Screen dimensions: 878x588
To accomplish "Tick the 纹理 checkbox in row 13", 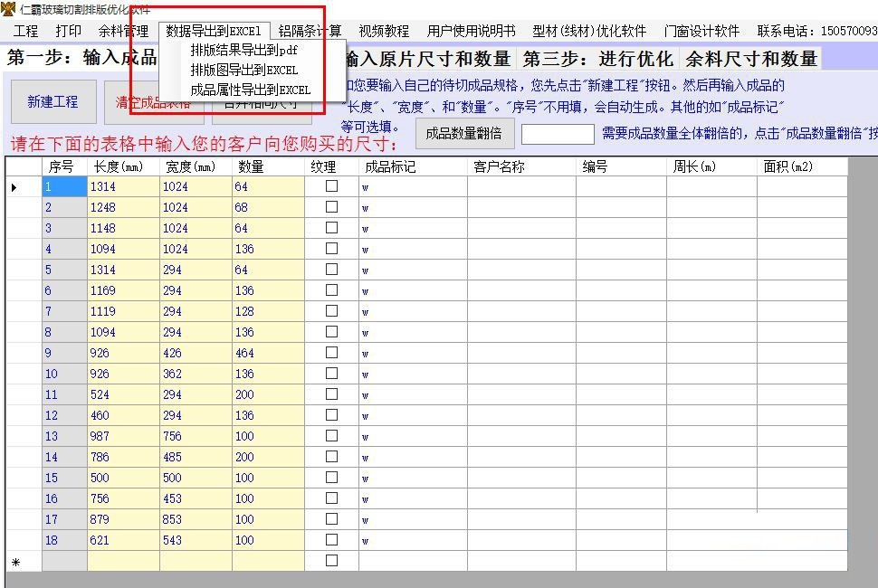I will (331, 435).
